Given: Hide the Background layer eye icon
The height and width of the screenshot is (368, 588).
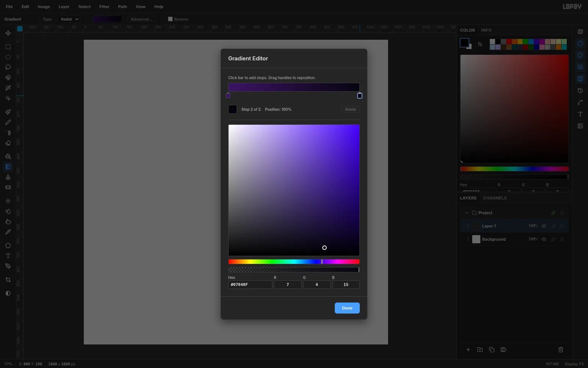Looking at the screenshot, I should coord(544,239).
